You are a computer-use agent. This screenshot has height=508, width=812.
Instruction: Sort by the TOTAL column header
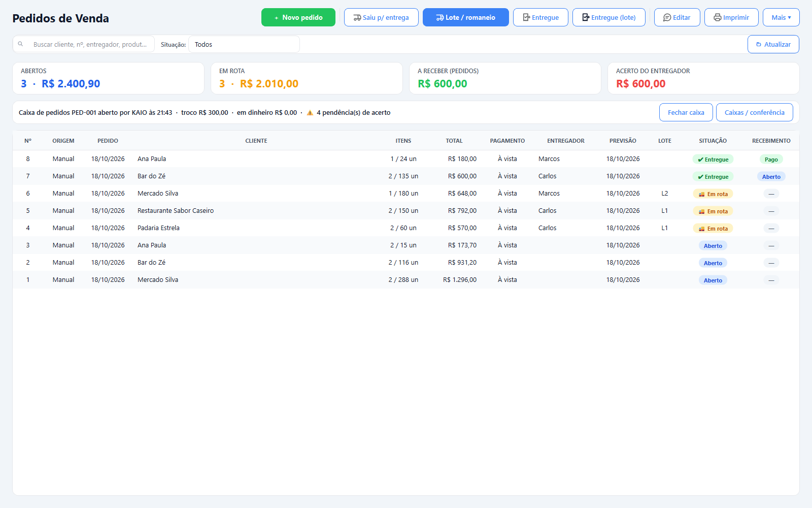click(x=454, y=141)
